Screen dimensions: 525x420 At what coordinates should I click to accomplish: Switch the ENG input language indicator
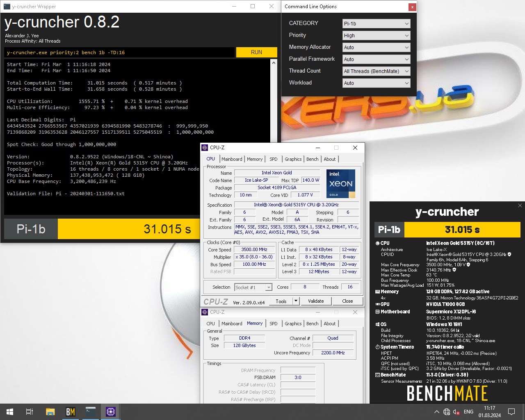point(468,412)
